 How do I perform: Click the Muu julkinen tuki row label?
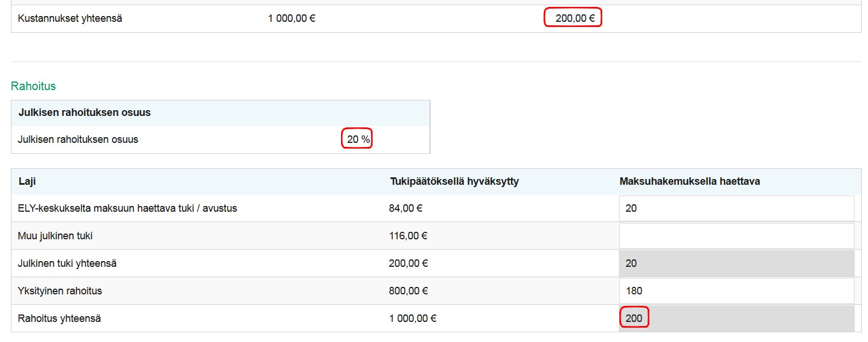(x=55, y=236)
